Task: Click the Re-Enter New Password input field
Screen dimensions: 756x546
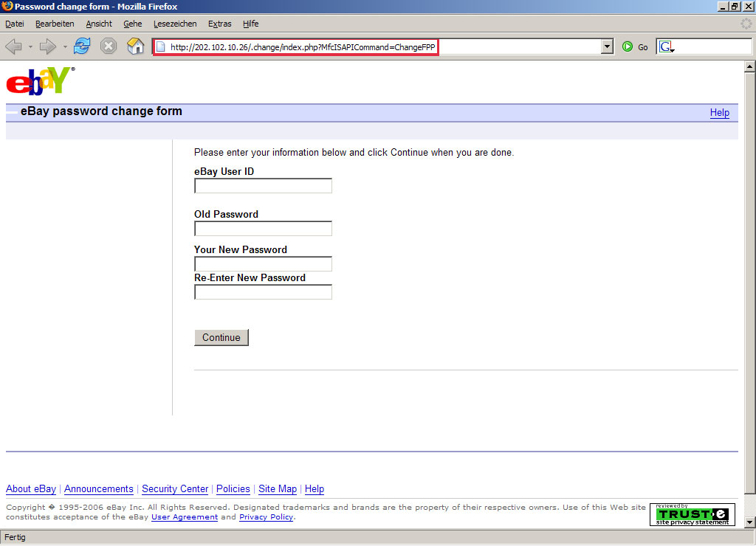Action: (264, 292)
